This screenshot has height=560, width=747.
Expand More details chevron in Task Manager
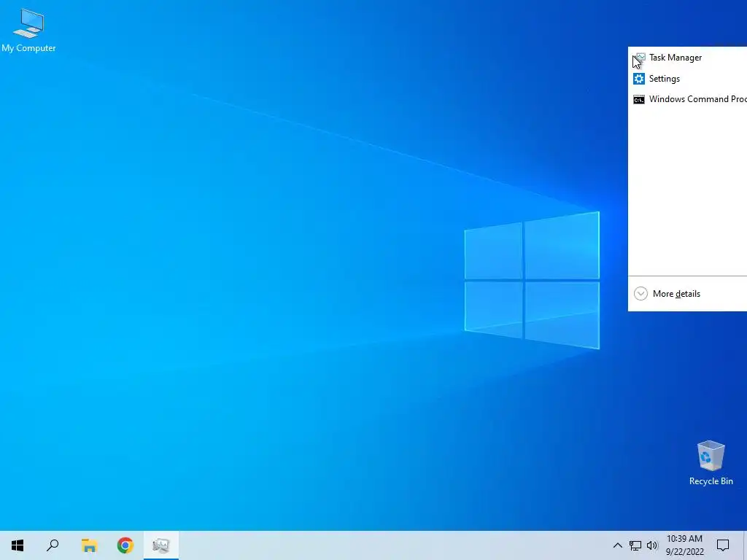(640, 293)
